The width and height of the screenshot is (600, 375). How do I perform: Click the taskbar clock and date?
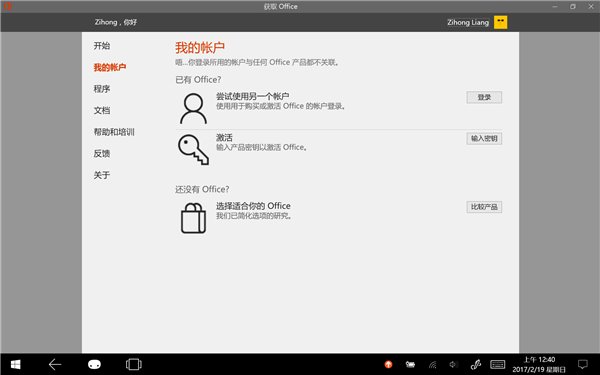(539, 365)
